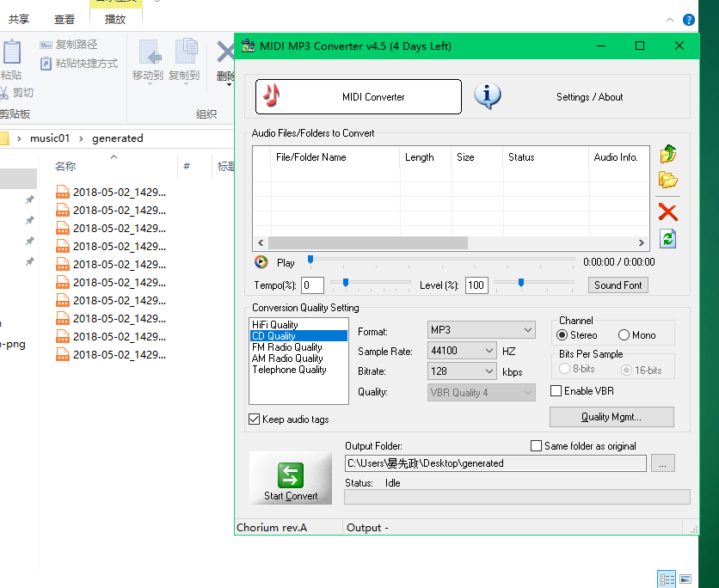
Task: Click the Output Folder path field
Action: pos(495,463)
